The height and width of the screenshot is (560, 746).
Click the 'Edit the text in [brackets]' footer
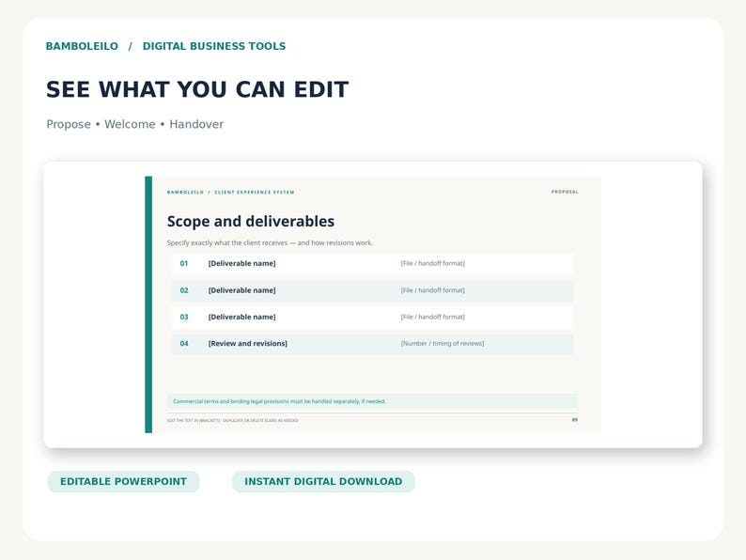(x=233, y=421)
